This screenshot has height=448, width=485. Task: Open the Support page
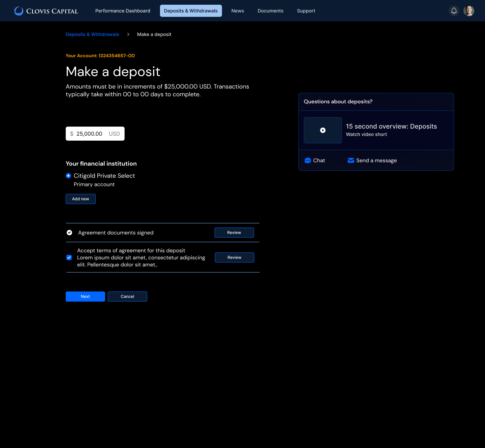coord(306,11)
